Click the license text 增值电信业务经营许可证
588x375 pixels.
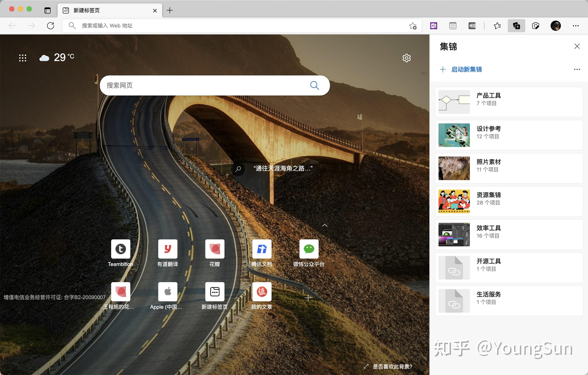click(54, 297)
